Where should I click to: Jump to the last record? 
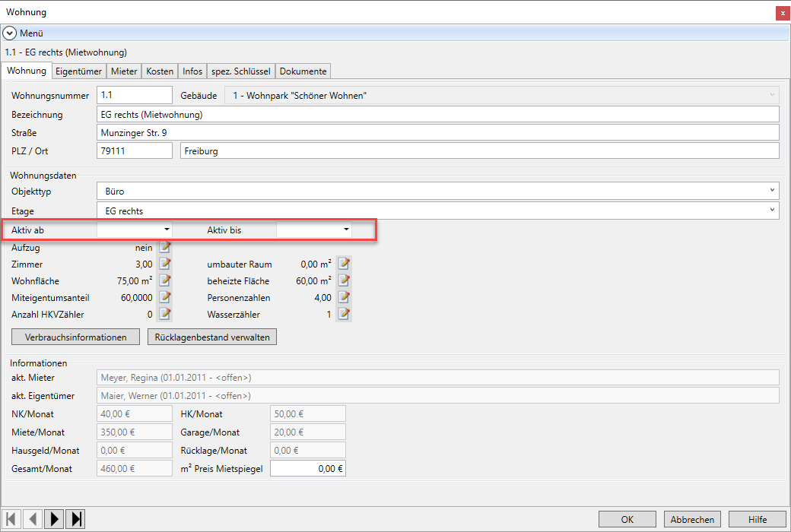pos(75,519)
